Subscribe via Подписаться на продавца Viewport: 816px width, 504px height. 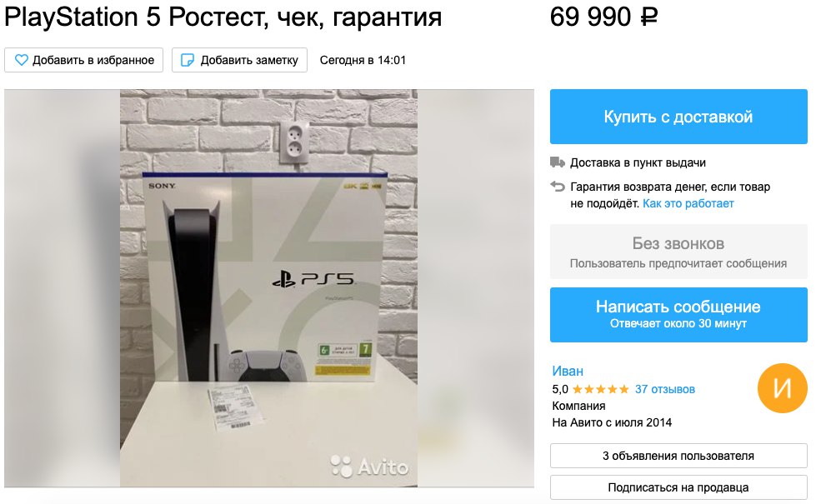pyautogui.click(x=678, y=488)
